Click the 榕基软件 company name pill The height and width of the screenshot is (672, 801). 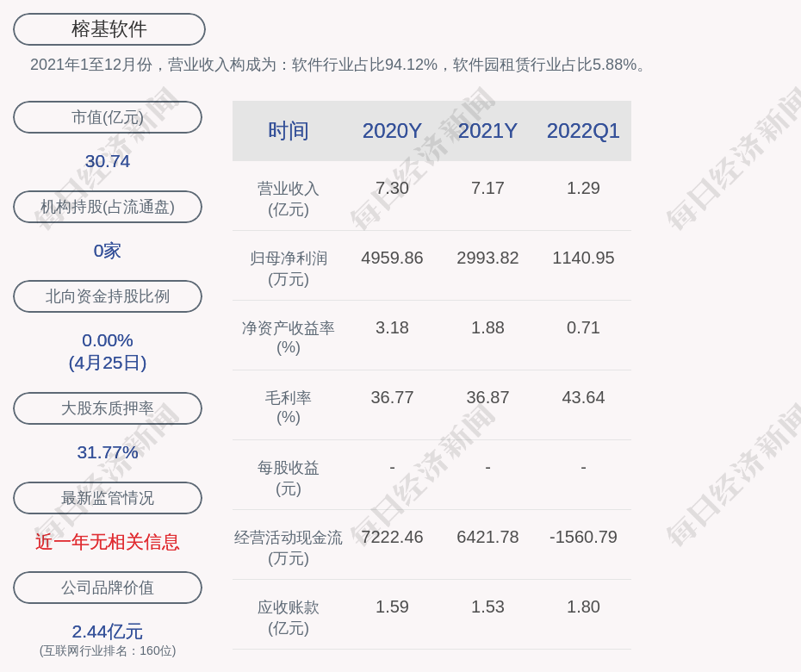point(109,29)
